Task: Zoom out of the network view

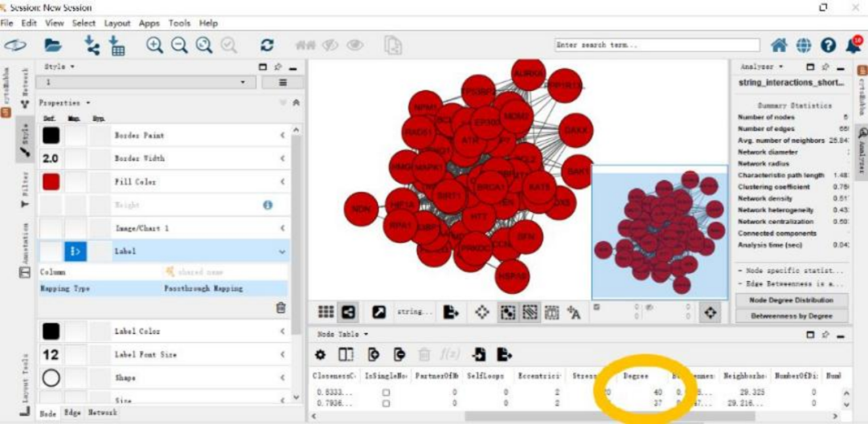Action: (179, 45)
